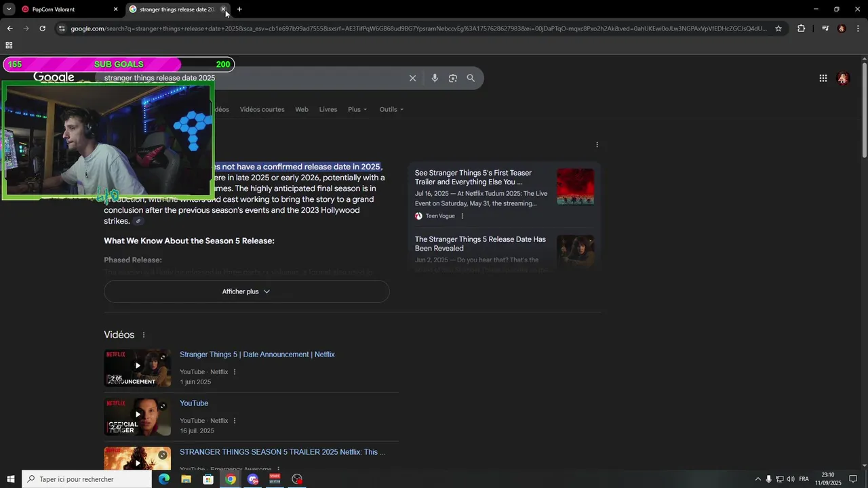The image size is (868, 488).
Task: Open Teen Vogue First Teaser Trailer article
Action: click(x=473, y=178)
